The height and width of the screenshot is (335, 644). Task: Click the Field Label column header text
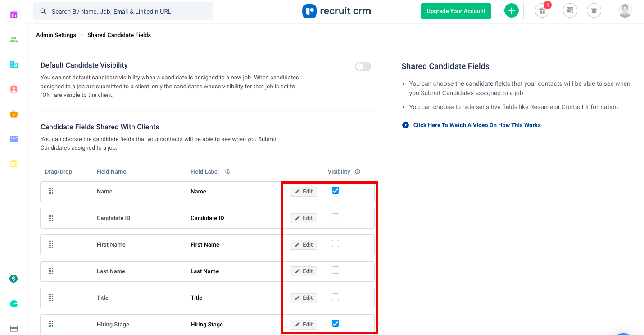pos(204,172)
